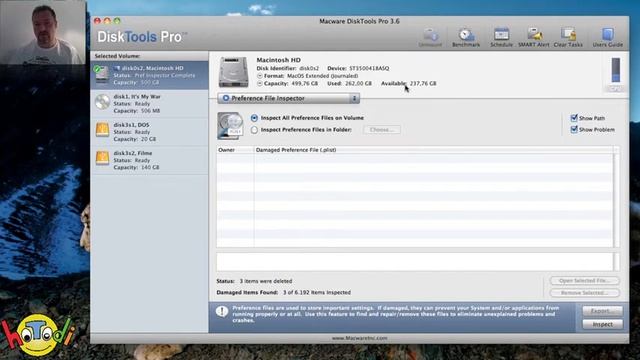Screen dimensions: 640x360
Task: Click the Open Selected File button
Action: (x=584, y=281)
